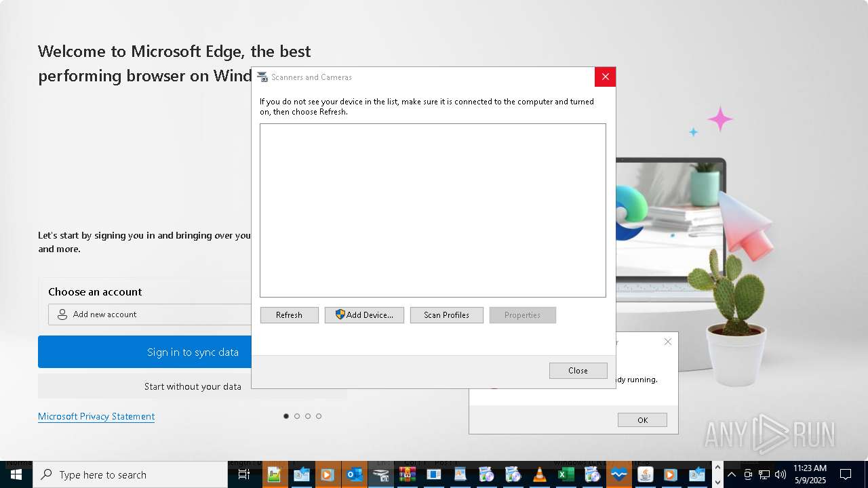
Task: Open the Java icon in the taskbar
Action: [645, 474]
